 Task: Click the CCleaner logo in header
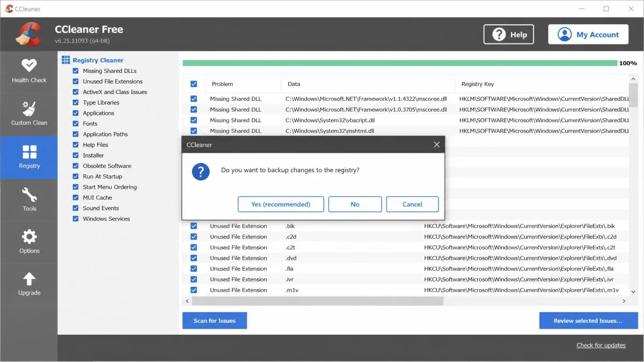click(x=28, y=34)
